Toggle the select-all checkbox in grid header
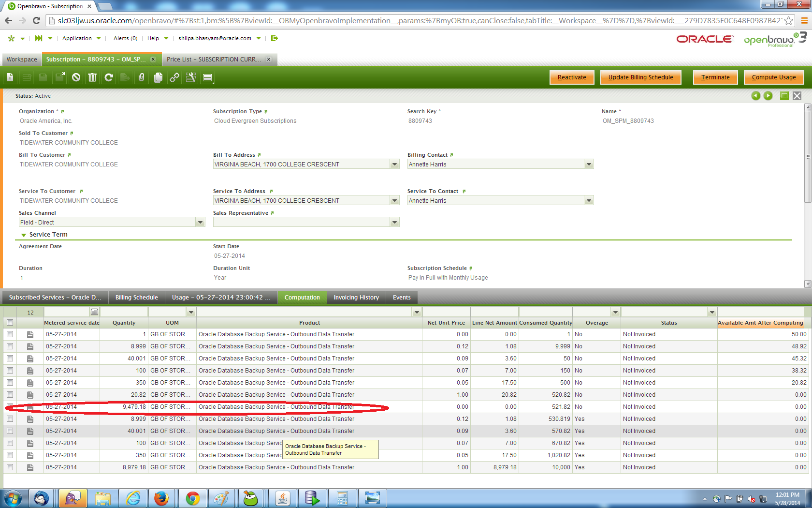 10,323
